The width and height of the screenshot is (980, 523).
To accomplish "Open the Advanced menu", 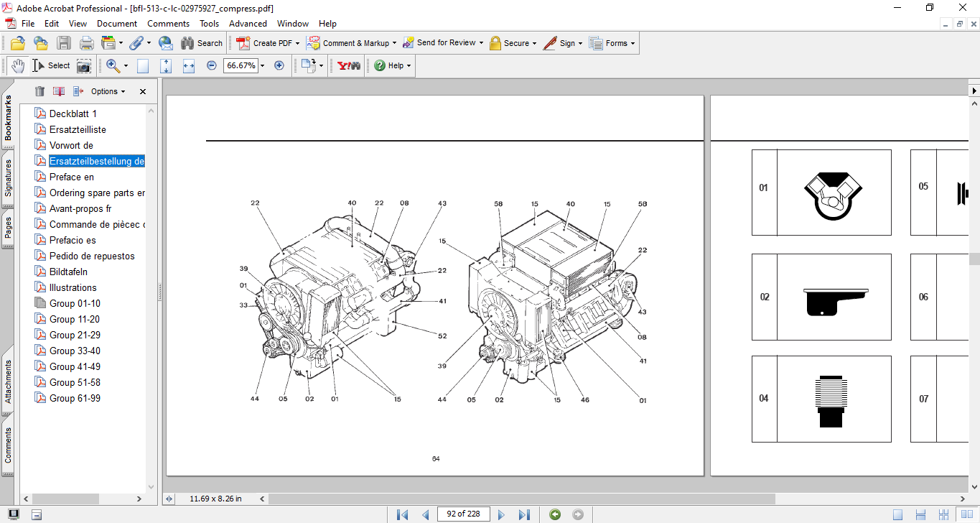I will pyautogui.click(x=248, y=24).
